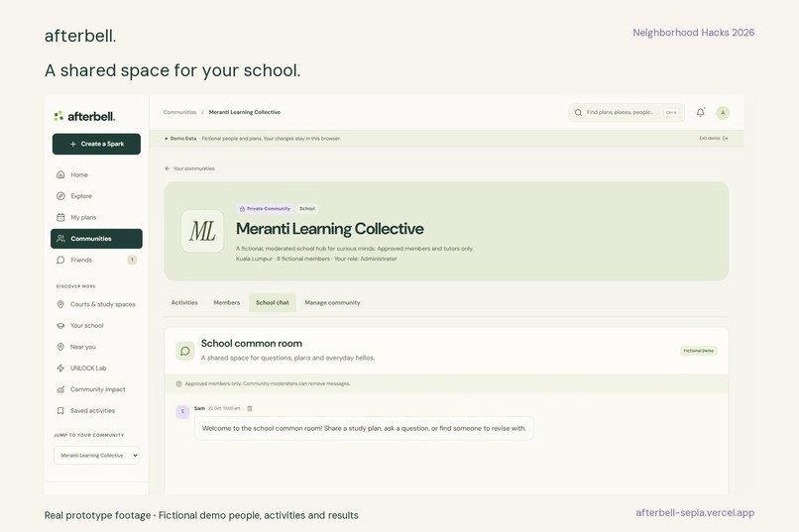Click the Your school graduation cap icon
Screen dimensions: 799x532
coord(60,326)
